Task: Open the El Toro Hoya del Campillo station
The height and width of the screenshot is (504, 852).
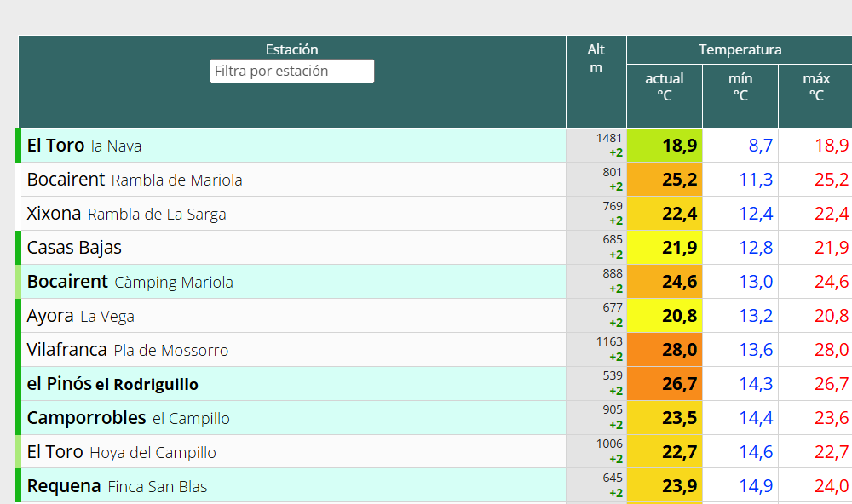Action: 122,452
